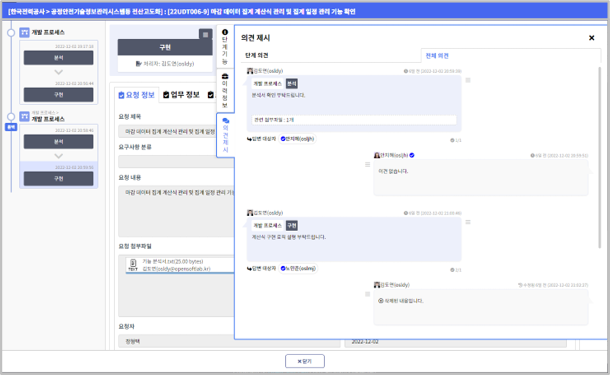Close the 의견 제시 panel with X
This screenshot has width=610, height=375.
coord(591,38)
